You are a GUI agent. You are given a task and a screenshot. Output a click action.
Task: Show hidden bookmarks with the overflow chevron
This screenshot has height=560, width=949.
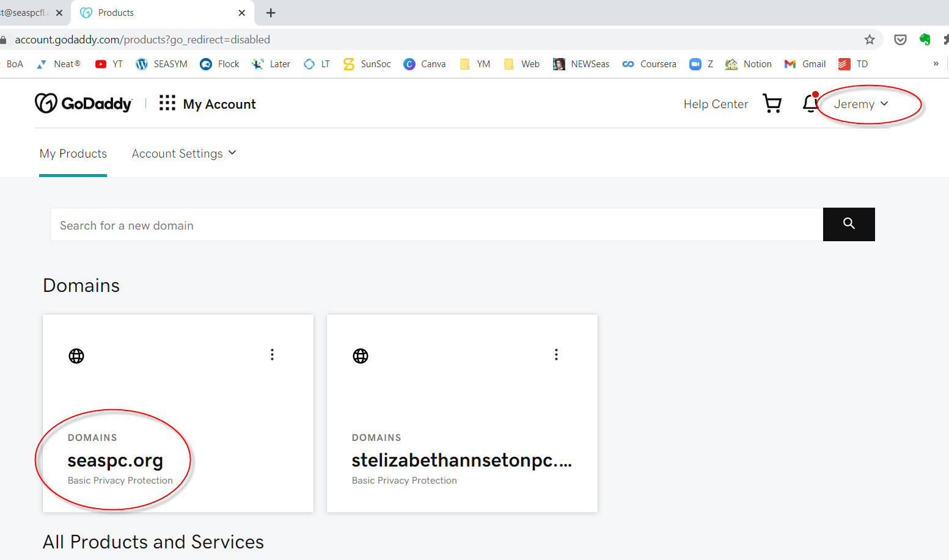coord(936,64)
